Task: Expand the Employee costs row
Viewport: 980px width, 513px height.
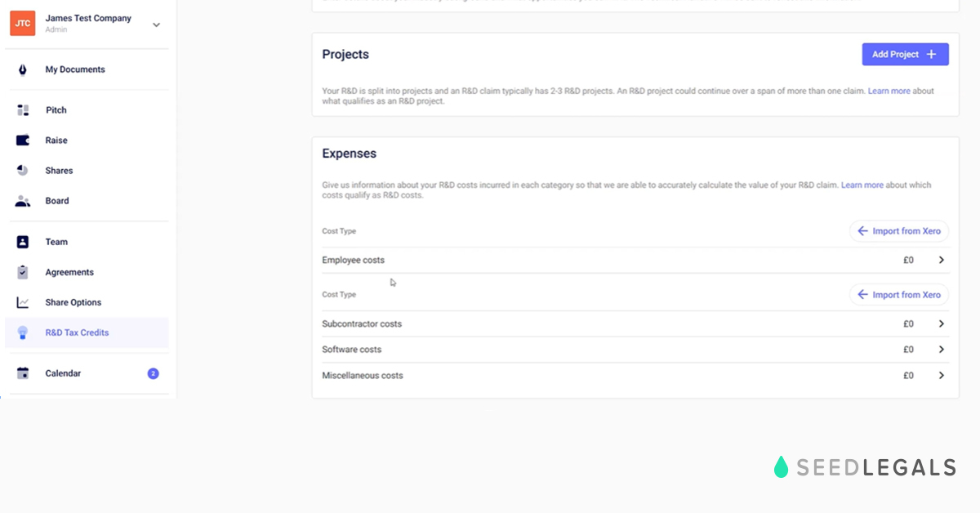Action: click(x=941, y=259)
